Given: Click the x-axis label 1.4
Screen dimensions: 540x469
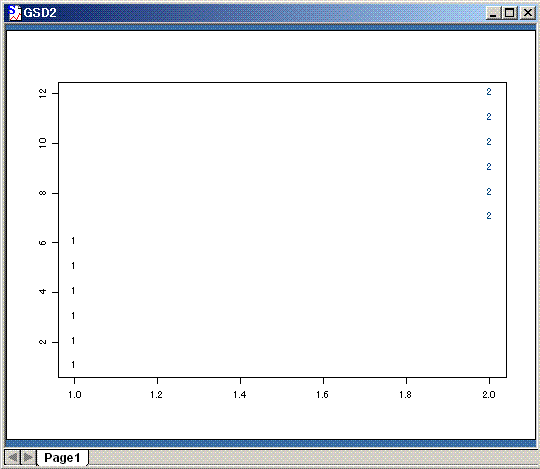Looking at the screenshot, I should pyautogui.click(x=240, y=394).
